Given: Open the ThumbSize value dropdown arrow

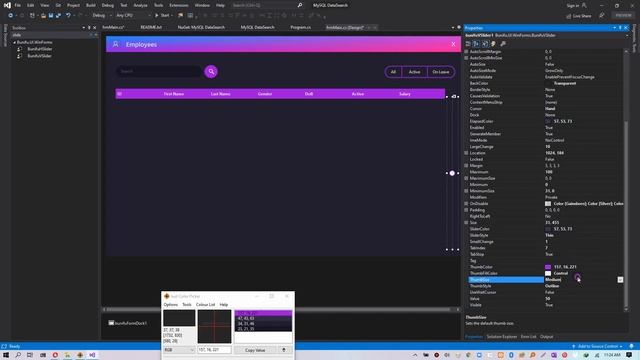Looking at the screenshot, I should coord(620,280).
